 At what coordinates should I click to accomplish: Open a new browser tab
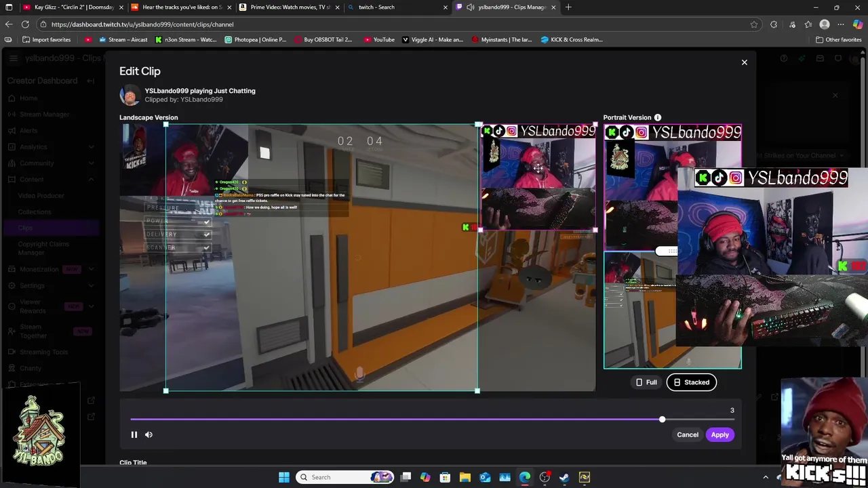[568, 7]
